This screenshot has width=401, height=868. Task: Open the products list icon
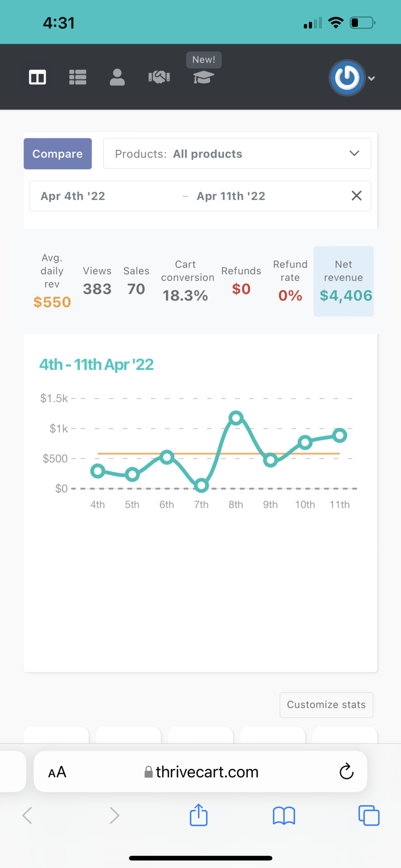pyautogui.click(x=78, y=77)
